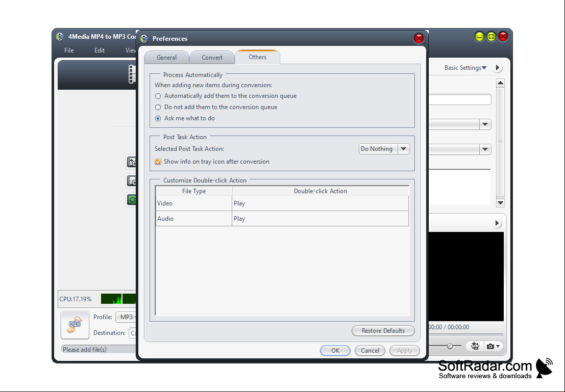The image size is (565, 392).
Task: Click the Video file type cell
Action: point(194,203)
